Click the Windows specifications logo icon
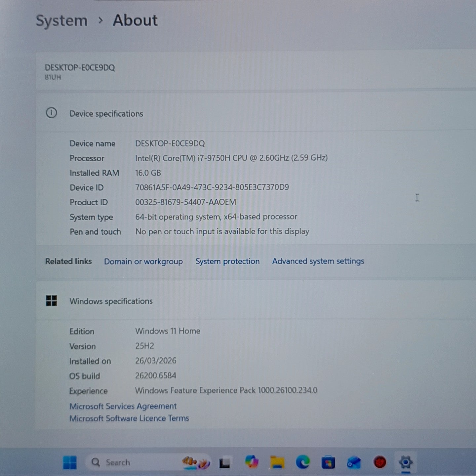The image size is (476, 476). click(52, 301)
